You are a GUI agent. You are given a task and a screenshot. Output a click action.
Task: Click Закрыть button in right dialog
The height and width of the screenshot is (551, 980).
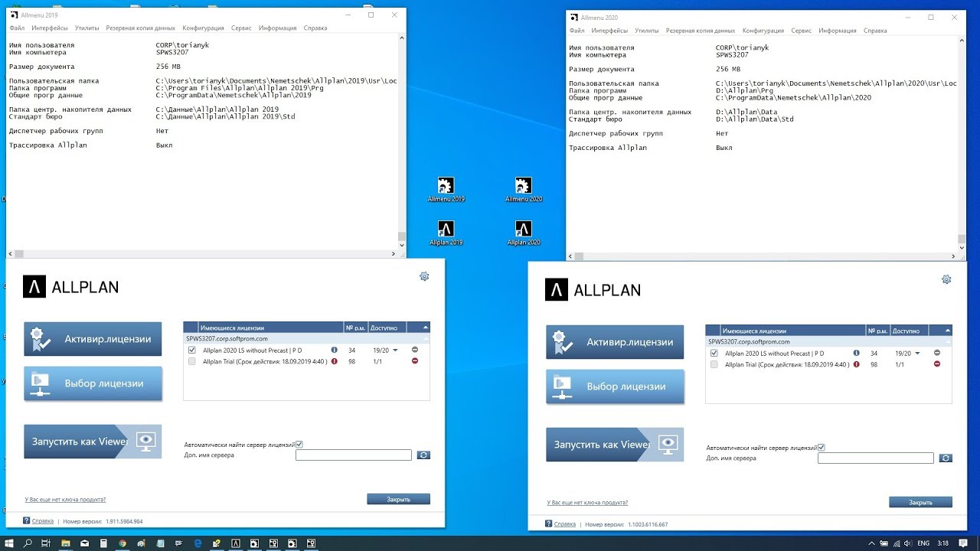pyautogui.click(x=920, y=502)
